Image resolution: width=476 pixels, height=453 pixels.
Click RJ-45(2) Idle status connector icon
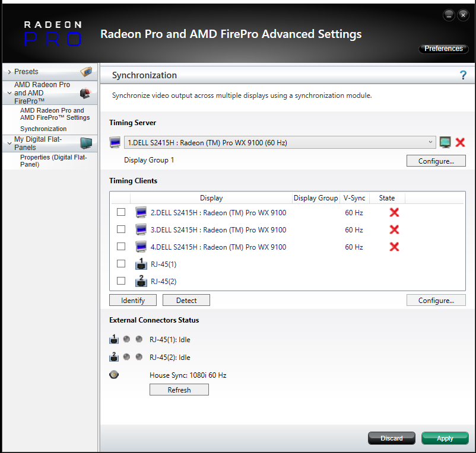coord(114,357)
